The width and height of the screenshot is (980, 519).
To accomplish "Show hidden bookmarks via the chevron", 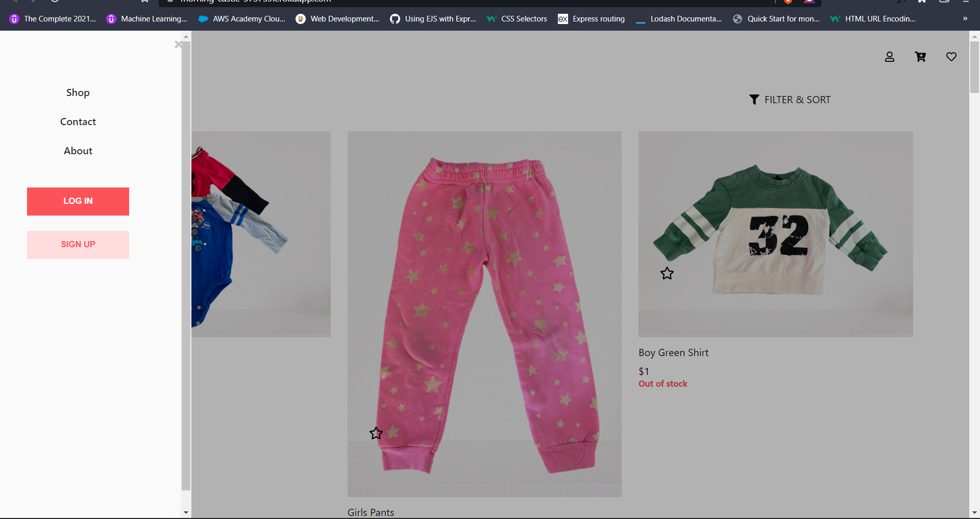I will click(x=965, y=19).
